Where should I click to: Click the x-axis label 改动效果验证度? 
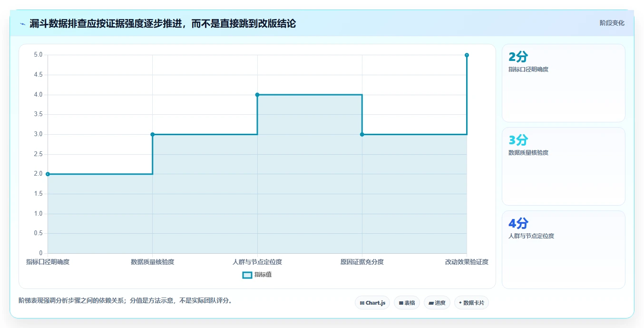click(x=467, y=262)
